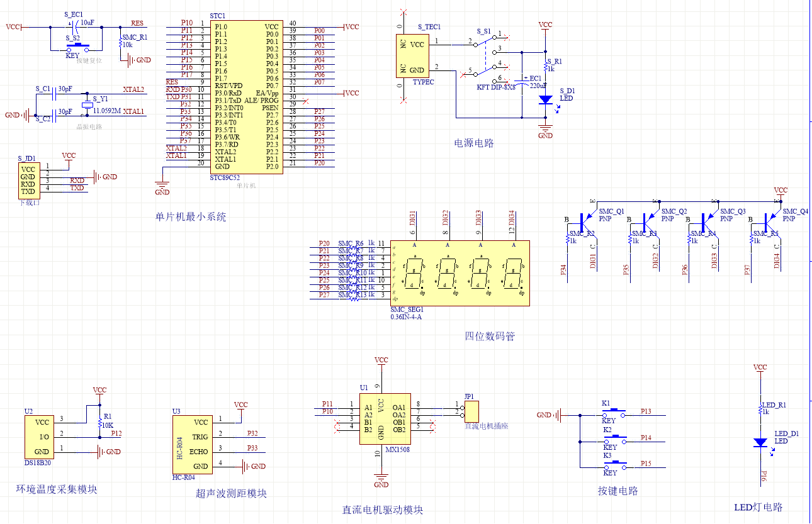812x524 pixels.
Task: Click the 直流电机插座 label under JP1
Action: click(x=486, y=426)
